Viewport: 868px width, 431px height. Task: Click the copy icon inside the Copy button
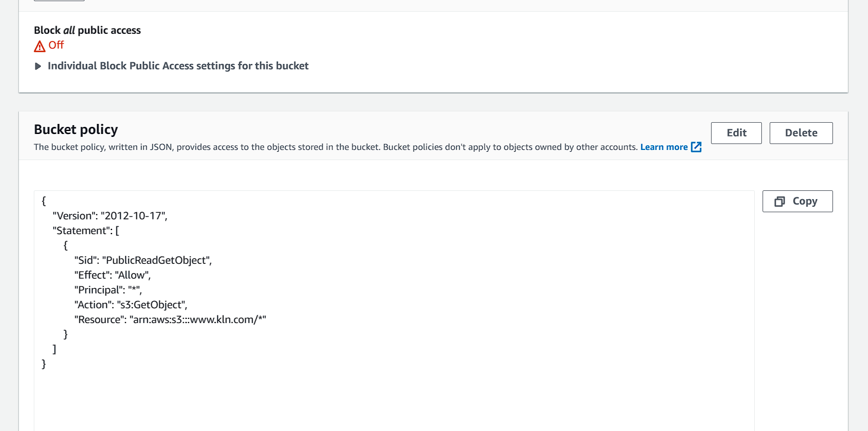click(780, 201)
